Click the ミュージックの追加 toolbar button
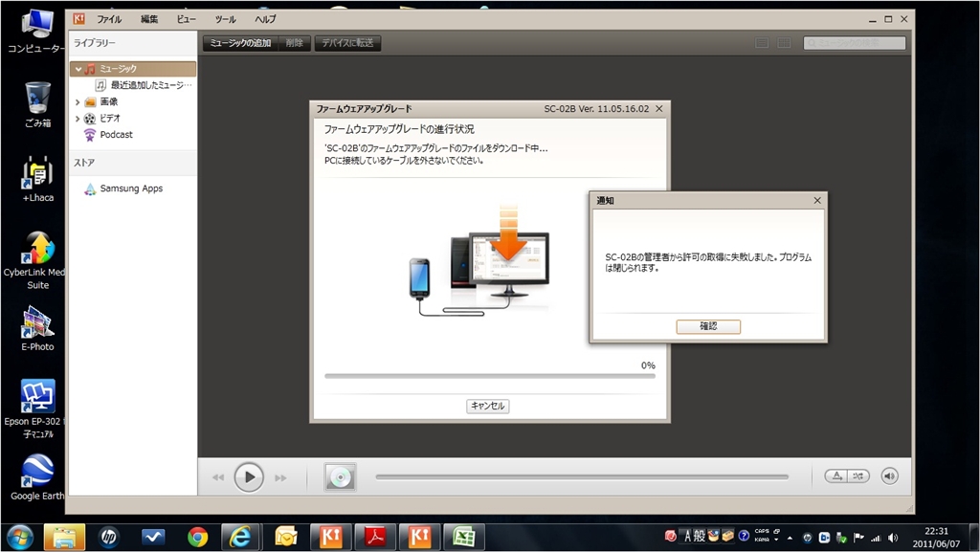The image size is (980, 552). click(240, 43)
